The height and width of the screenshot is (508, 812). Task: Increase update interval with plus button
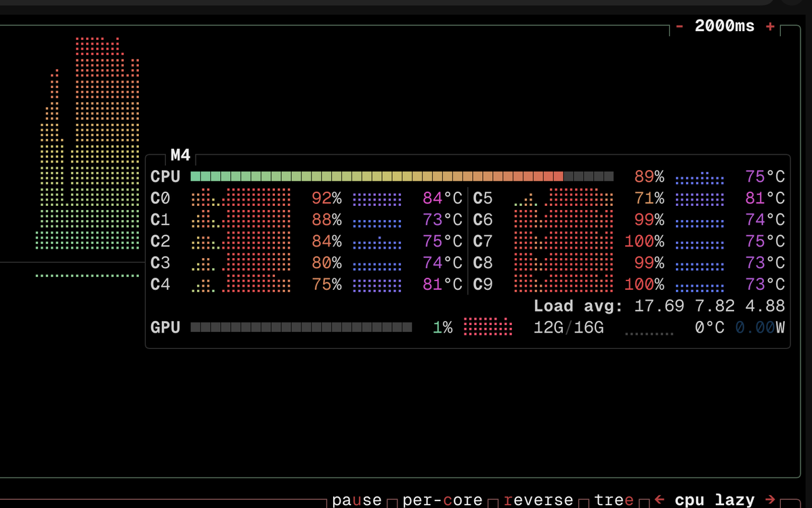770,26
